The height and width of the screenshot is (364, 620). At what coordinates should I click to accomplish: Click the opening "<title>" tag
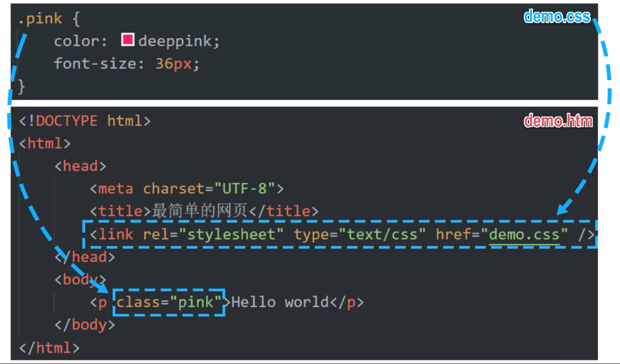(x=120, y=211)
